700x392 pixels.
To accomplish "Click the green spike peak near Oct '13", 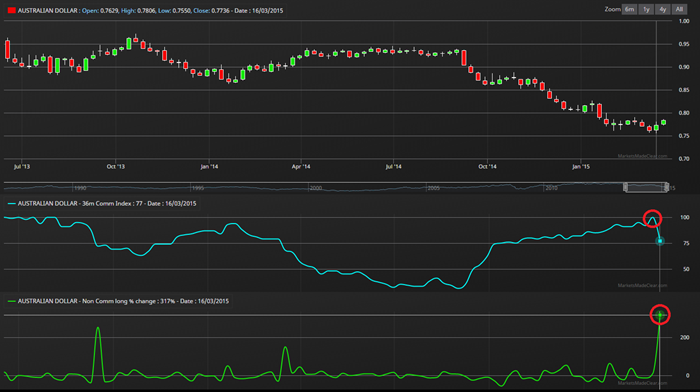I will point(98,328).
